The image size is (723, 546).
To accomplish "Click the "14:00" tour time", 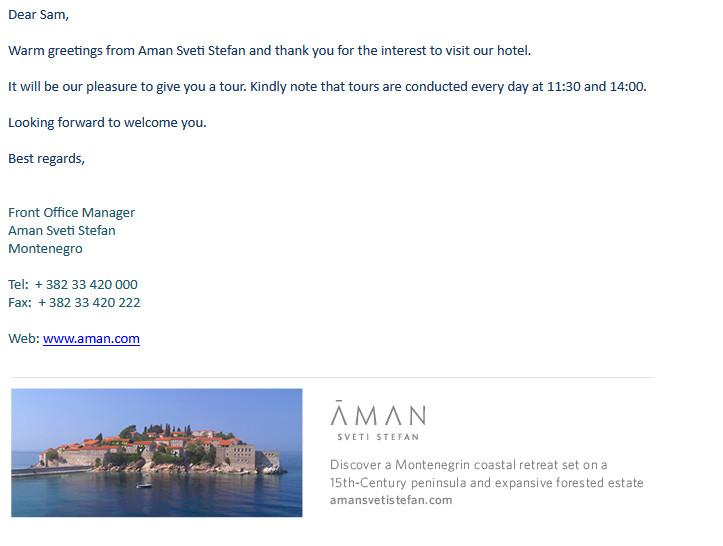I will coord(627,87).
